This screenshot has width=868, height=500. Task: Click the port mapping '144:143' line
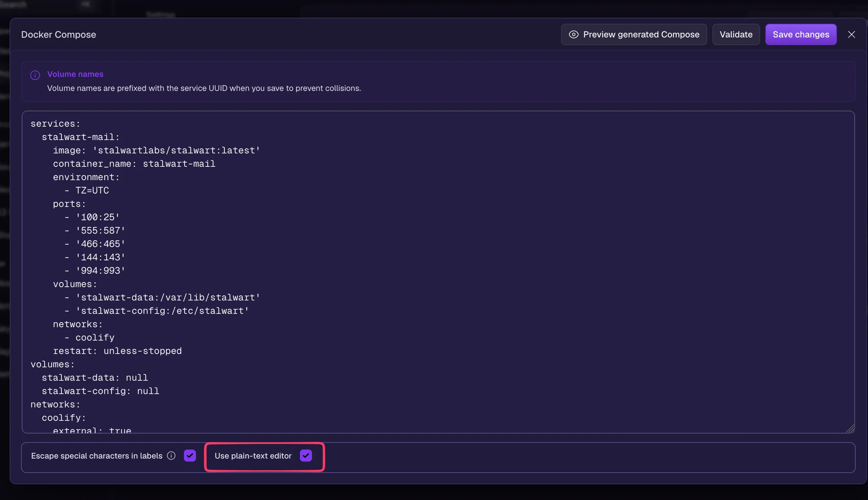click(95, 258)
